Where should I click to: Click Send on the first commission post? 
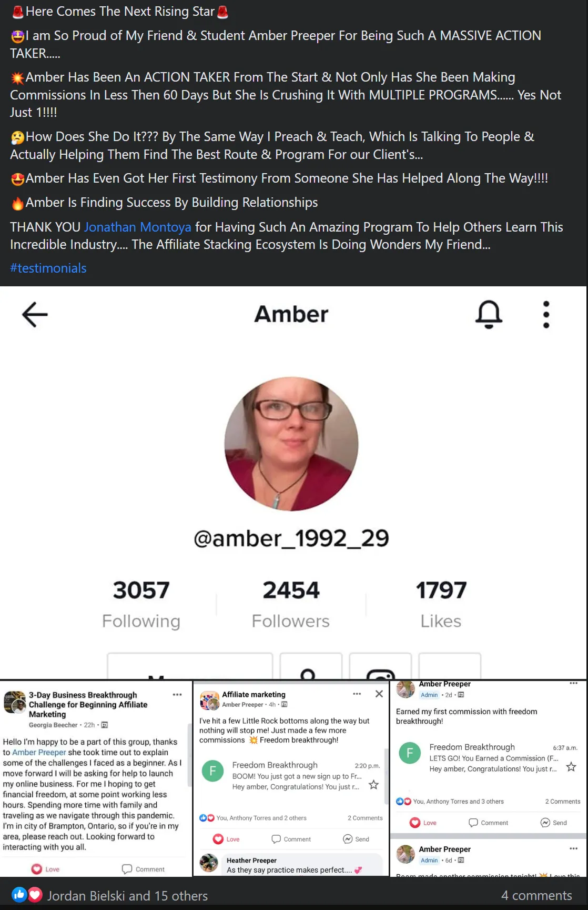click(x=554, y=823)
